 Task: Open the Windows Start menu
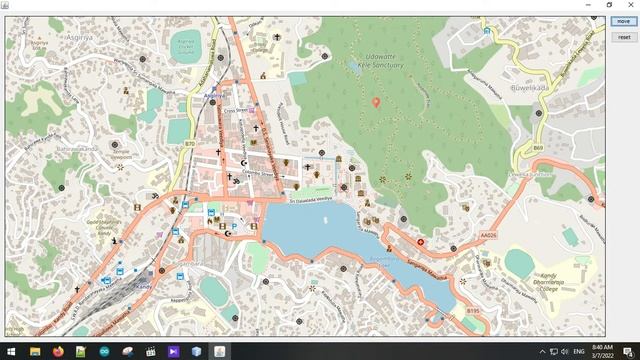coord(11,351)
